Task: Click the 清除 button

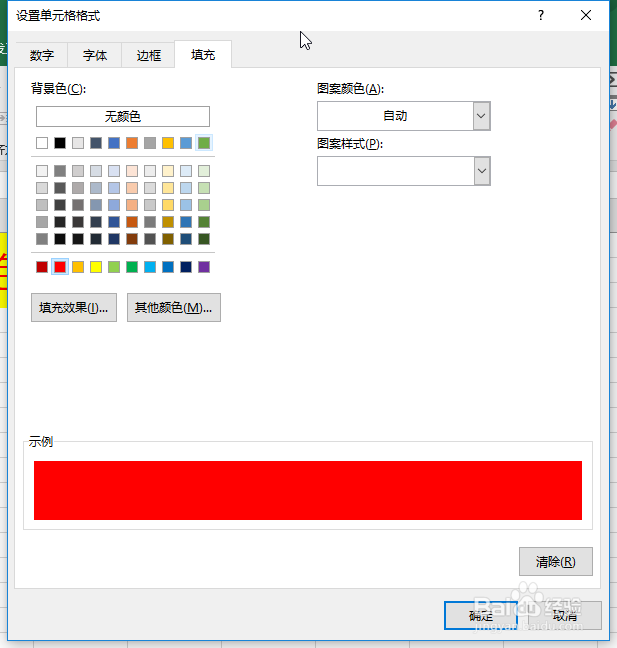Action: (555, 562)
